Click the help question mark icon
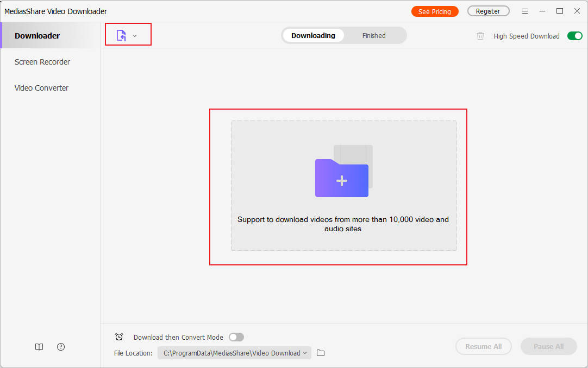The image size is (588, 368). [60, 346]
